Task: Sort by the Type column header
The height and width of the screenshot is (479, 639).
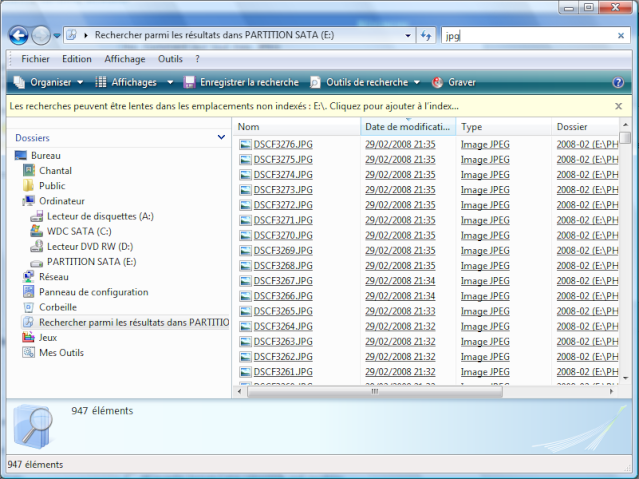Action: (504, 127)
